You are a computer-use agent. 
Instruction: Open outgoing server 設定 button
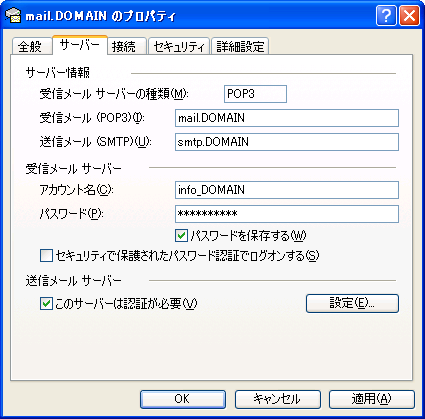pos(352,303)
